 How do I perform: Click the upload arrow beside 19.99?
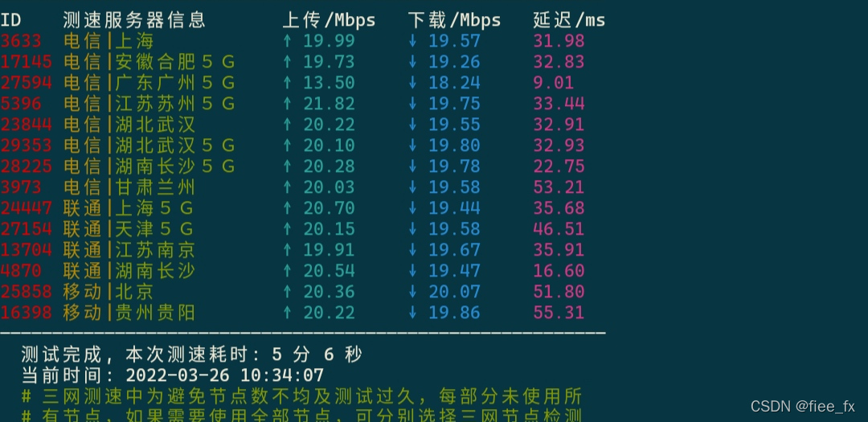tap(287, 41)
